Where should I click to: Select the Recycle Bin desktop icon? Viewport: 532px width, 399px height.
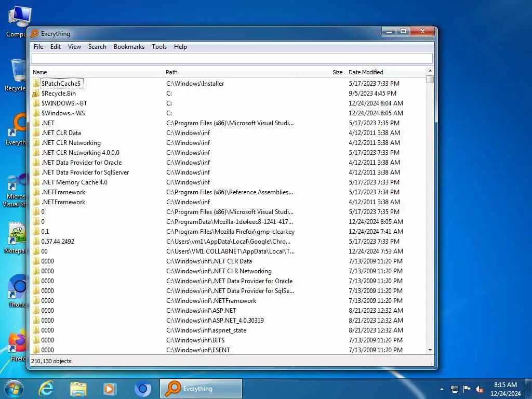[16, 75]
